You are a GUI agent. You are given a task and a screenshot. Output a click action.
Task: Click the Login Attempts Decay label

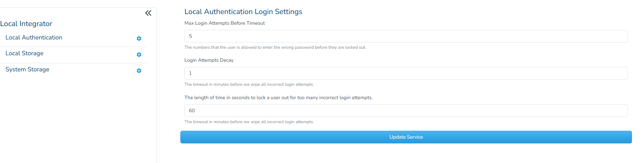tap(209, 60)
